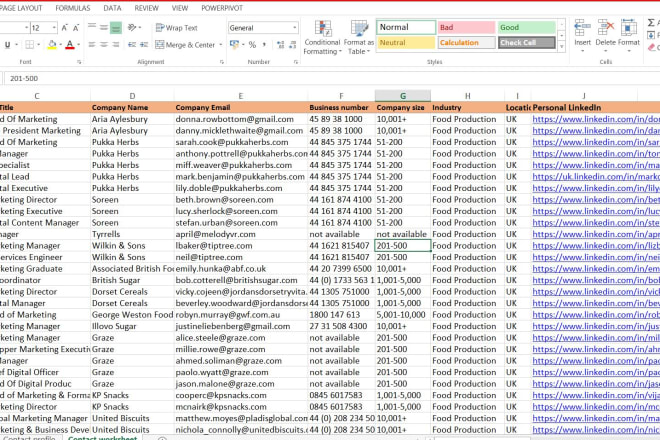Apply the yellow fill color bucket
Screen dimensions: 660x440
coord(52,45)
